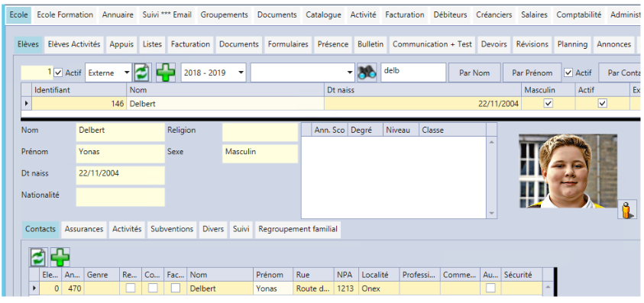Click the search field containing delb

(x=413, y=73)
